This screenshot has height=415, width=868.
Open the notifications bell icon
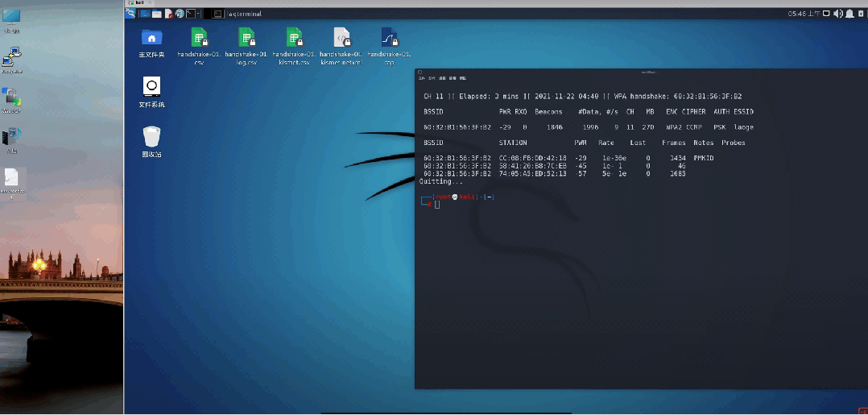(849, 14)
